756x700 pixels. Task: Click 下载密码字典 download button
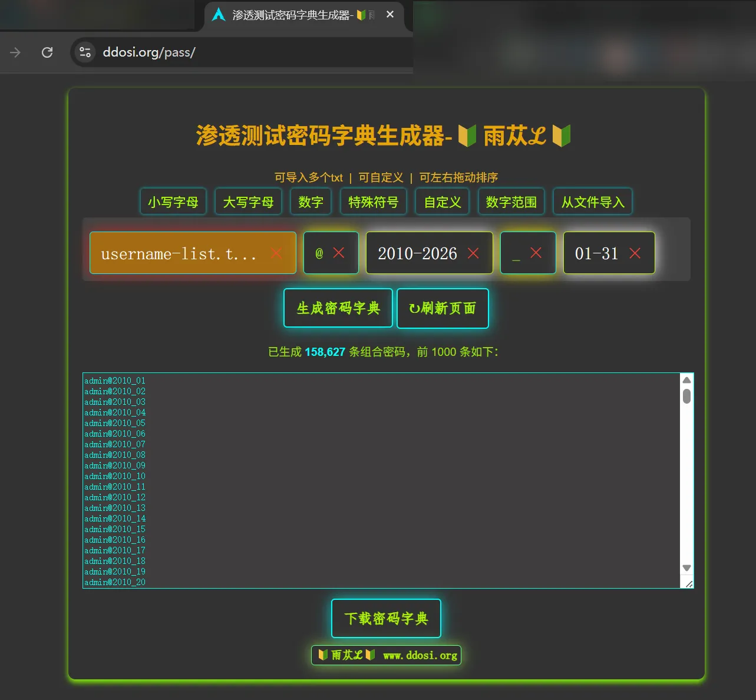[386, 619]
